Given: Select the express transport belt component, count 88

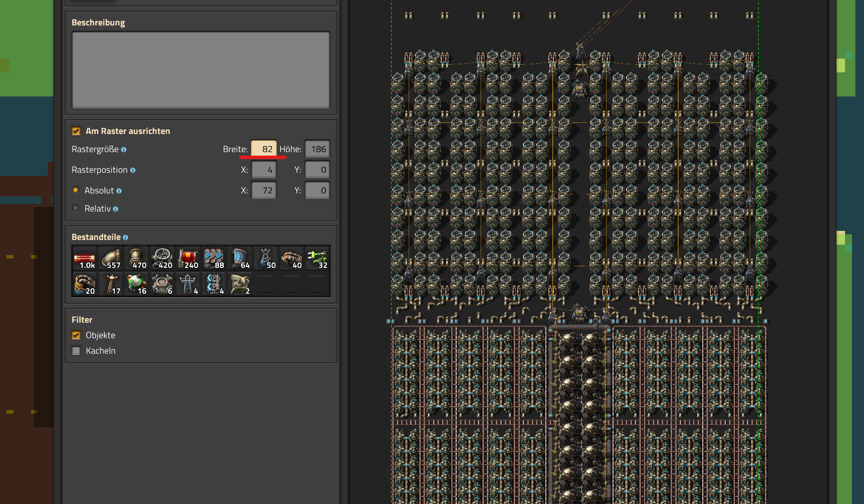Looking at the screenshot, I should coord(214,258).
